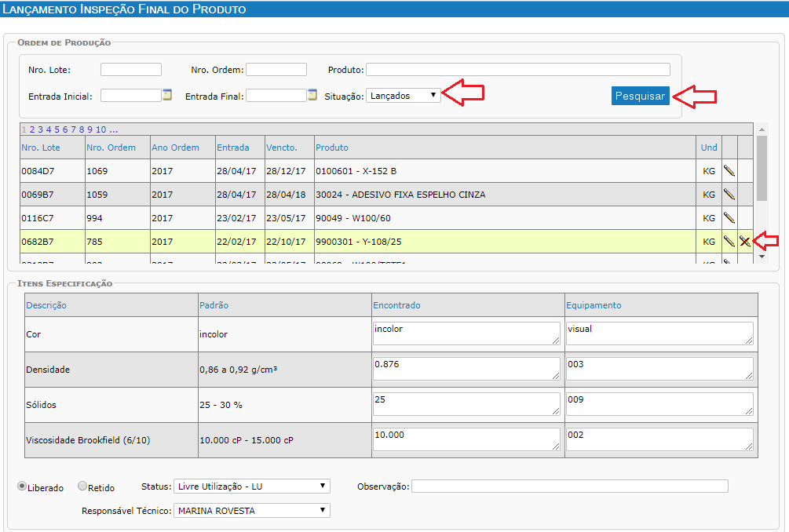
Task: Click the lot list scrollbar thumb
Action: (762, 168)
